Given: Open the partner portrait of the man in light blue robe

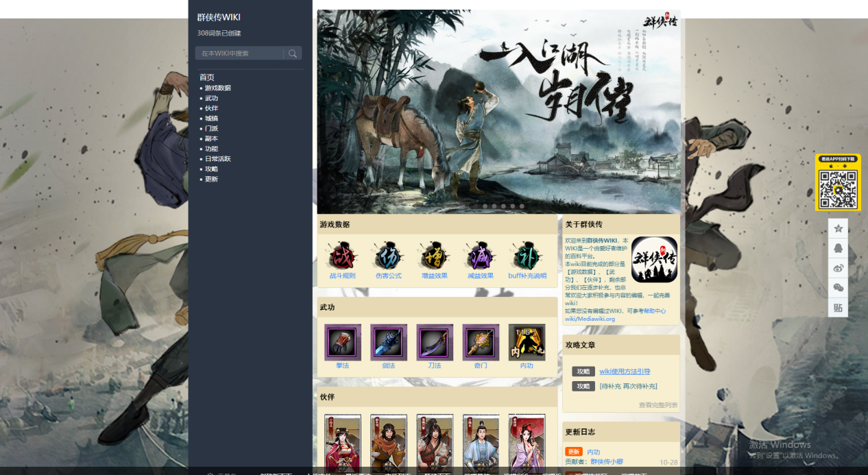Looking at the screenshot, I should (481, 443).
